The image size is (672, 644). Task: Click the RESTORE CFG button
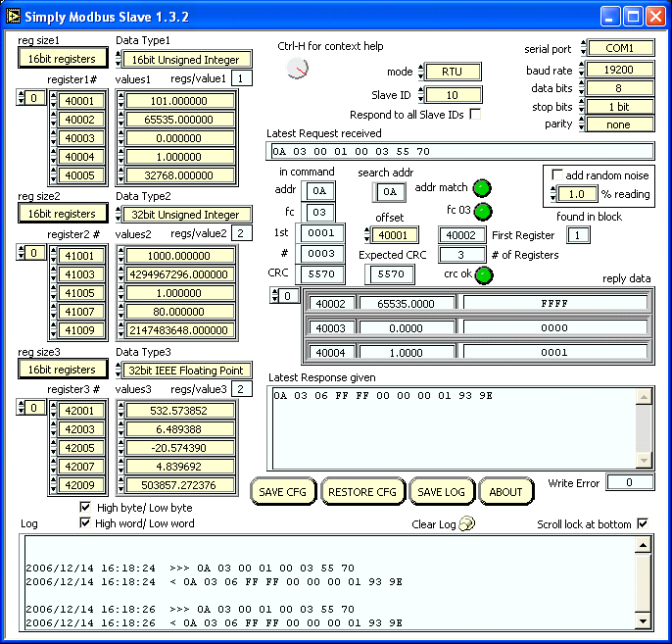(x=362, y=491)
